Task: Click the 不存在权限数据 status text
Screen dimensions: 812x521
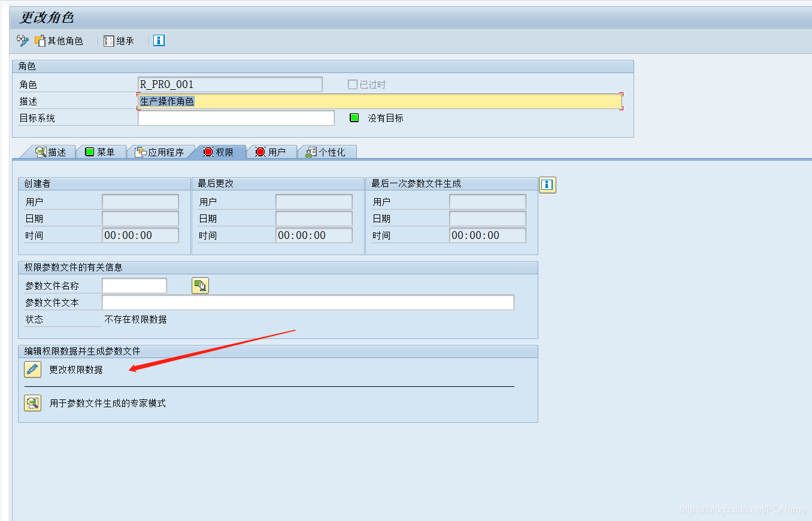Action: (136, 319)
